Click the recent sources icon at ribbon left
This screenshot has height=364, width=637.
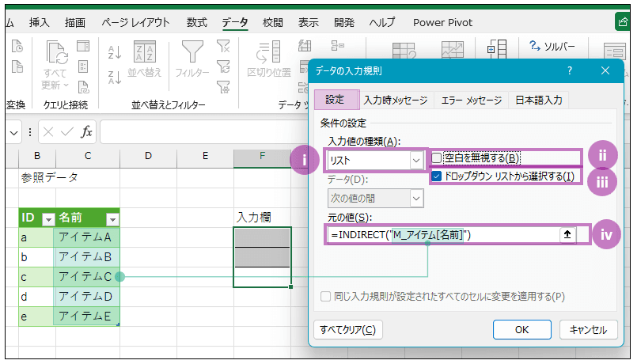click(17, 47)
